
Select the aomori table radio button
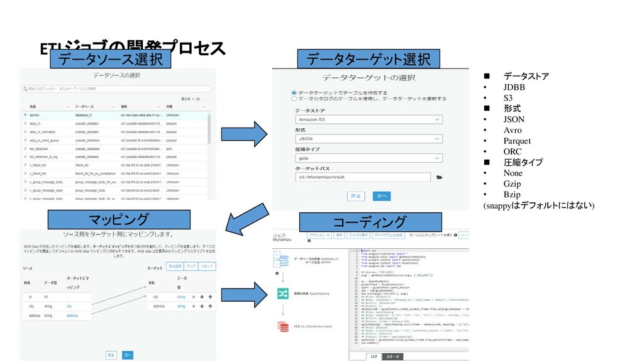(x=25, y=115)
